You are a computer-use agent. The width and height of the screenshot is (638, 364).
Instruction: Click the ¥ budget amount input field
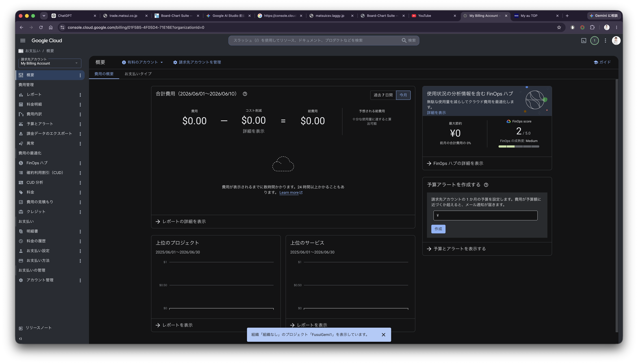point(485,215)
